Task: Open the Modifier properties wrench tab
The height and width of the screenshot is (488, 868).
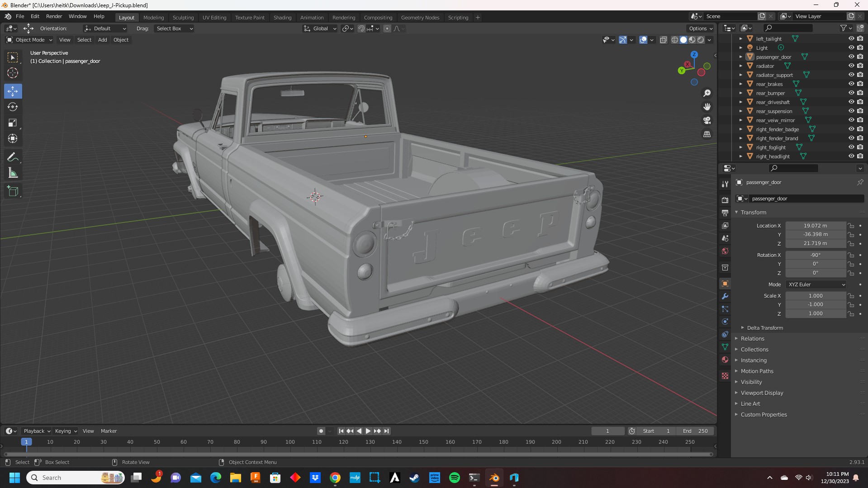Action: (725, 296)
